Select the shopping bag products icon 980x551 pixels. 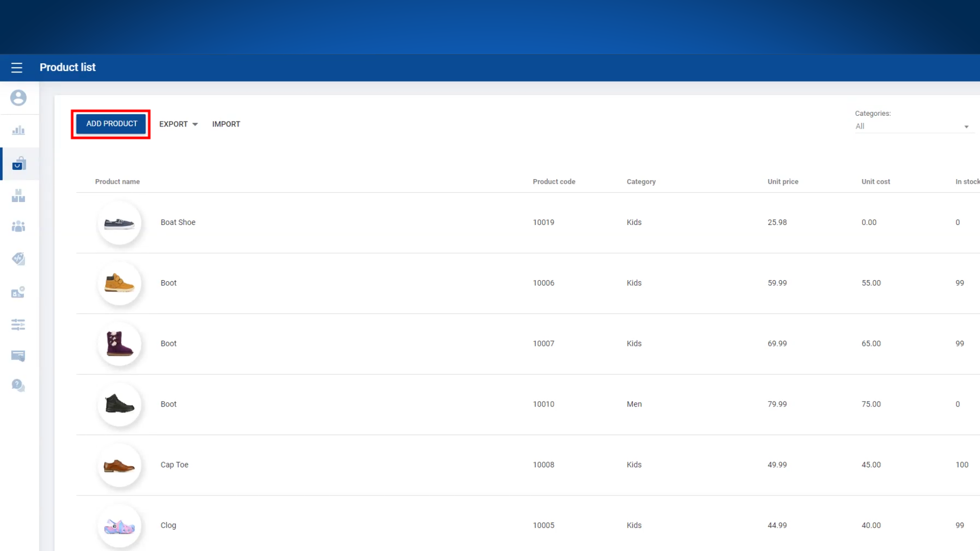(x=19, y=164)
